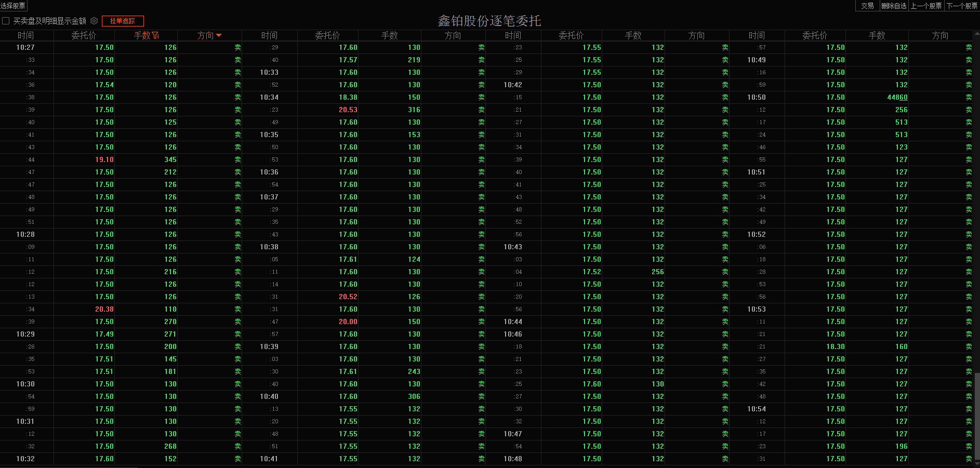This screenshot has width=980, height=468.
Task: Select the 271 volume cell
Action: (170, 334)
